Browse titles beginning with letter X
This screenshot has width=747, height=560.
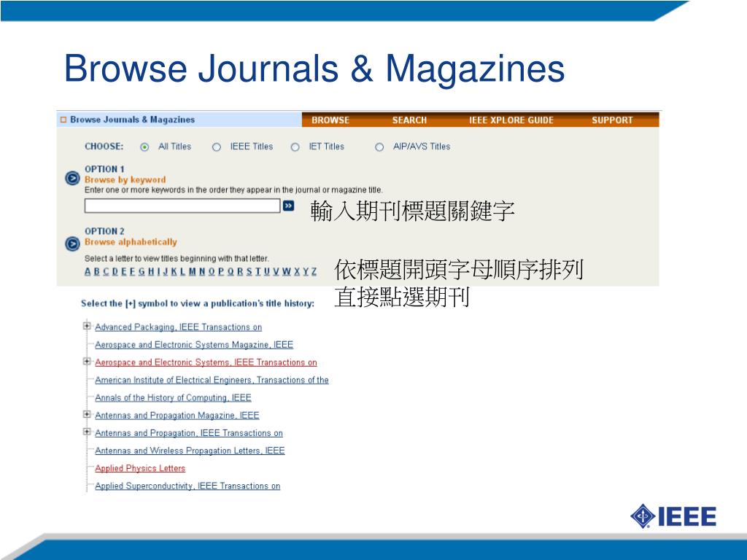[297, 271]
